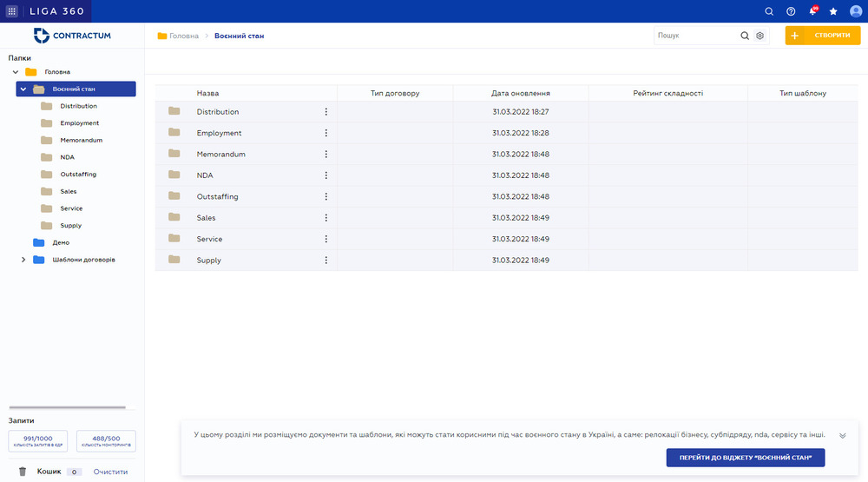The height and width of the screenshot is (482, 868).
Task: Go to Головна in the breadcrumb
Action: (184, 36)
